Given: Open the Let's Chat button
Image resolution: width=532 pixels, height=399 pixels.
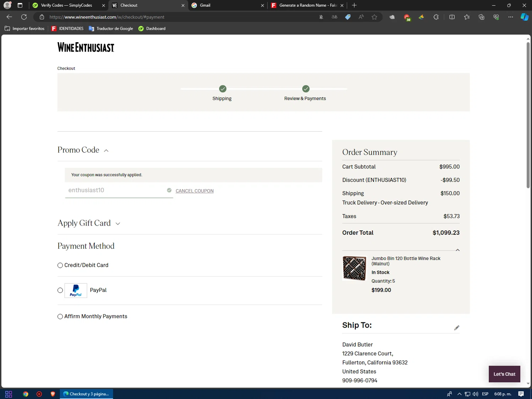Looking at the screenshot, I should click(504, 374).
